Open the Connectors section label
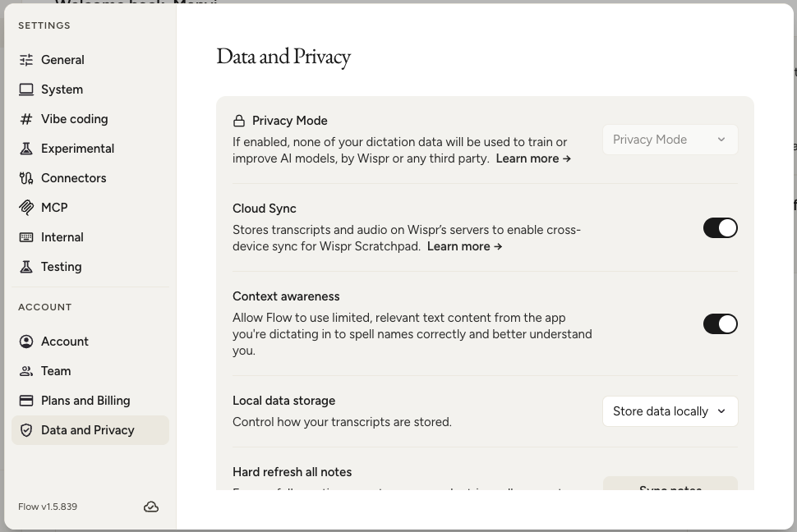 click(74, 178)
